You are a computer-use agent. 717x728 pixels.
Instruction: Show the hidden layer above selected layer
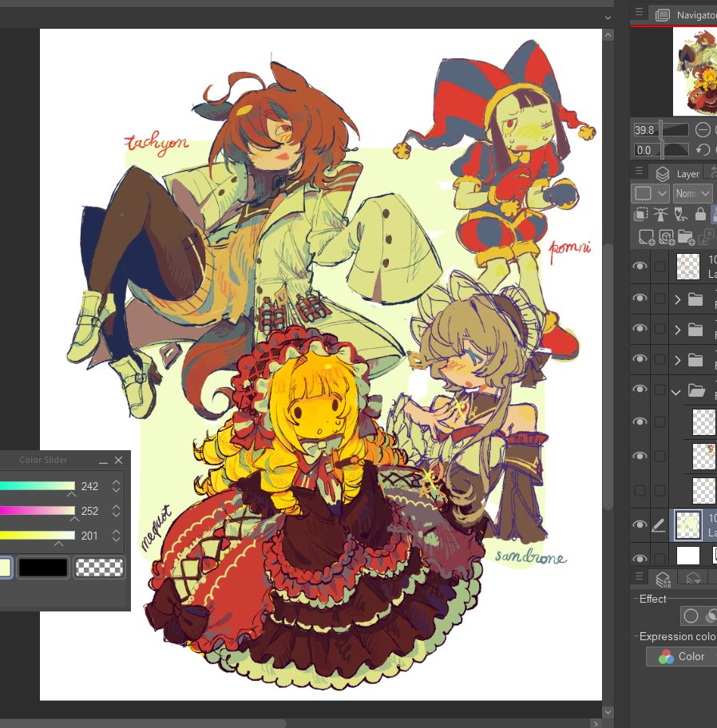pyautogui.click(x=640, y=490)
